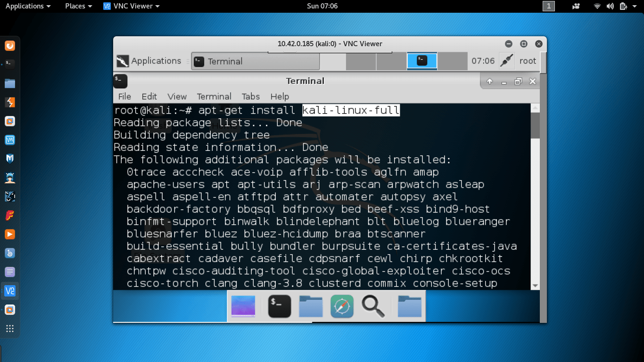Image resolution: width=644 pixels, height=362 pixels.
Task: Open the File menu in Terminal
Action: coord(124,97)
